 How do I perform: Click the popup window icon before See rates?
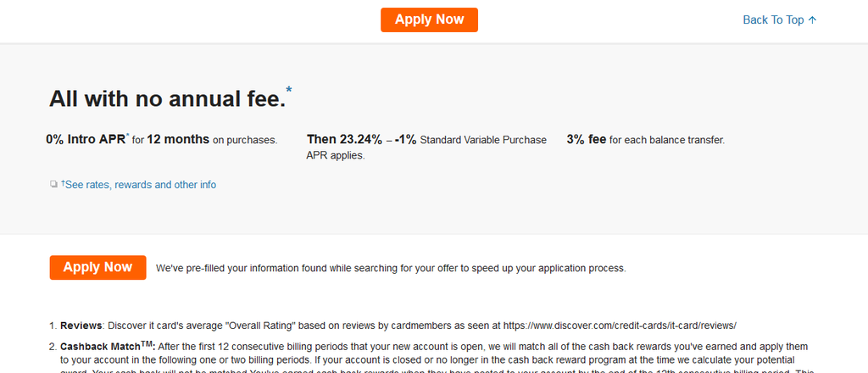53,184
